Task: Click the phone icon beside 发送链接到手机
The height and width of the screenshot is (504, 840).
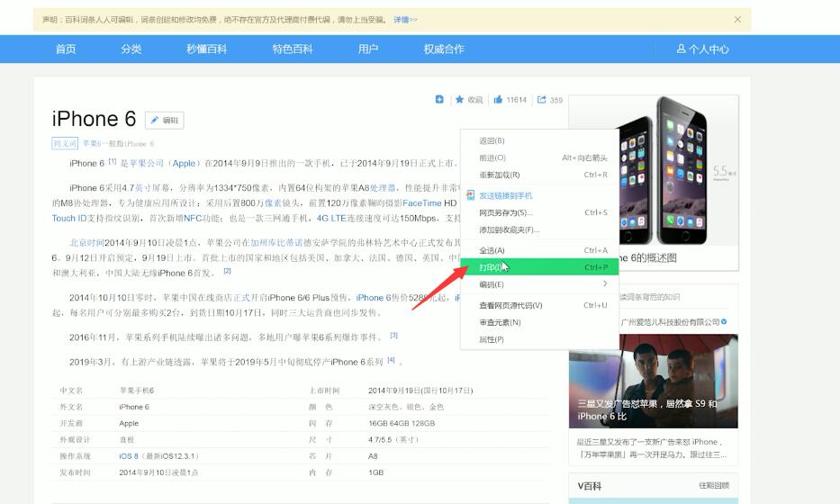Action: tap(470, 195)
